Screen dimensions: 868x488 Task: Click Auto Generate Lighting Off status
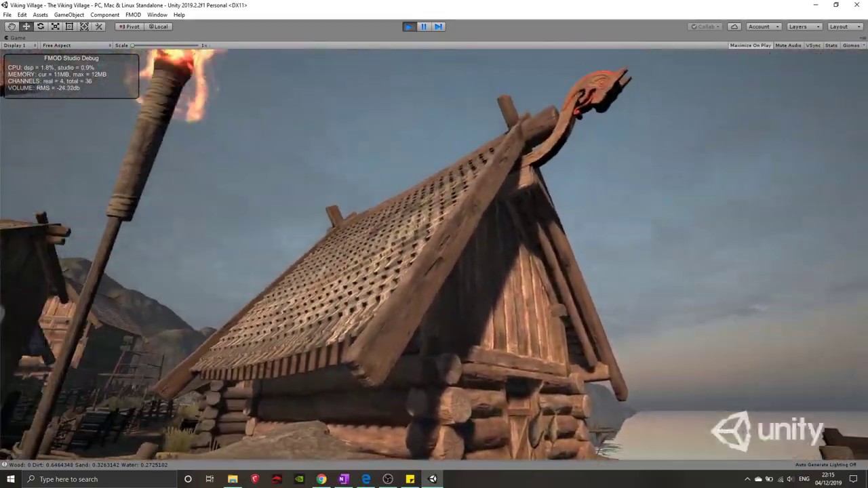825,465
